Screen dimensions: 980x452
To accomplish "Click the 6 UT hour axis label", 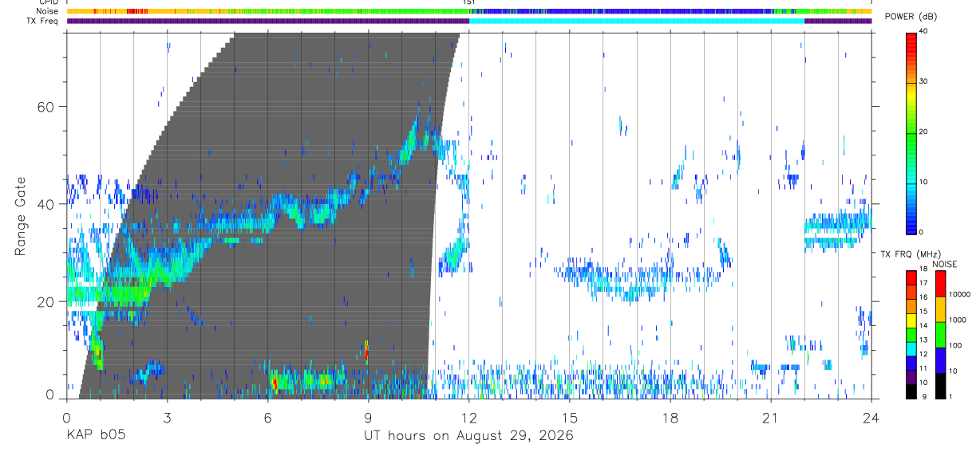I will [x=268, y=418].
